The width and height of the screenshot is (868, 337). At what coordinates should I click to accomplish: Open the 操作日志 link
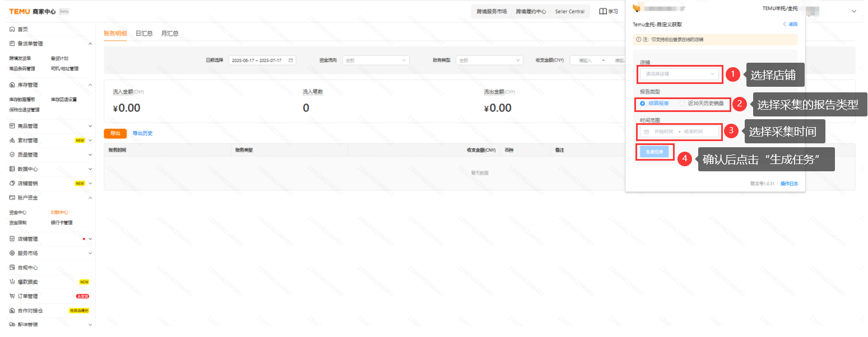pyautogui.click(x=789, y=184)
